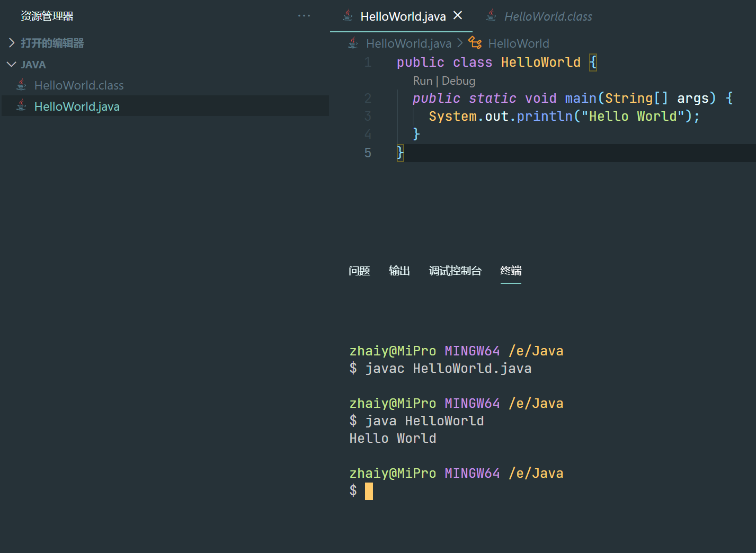The image size is (756, 553).
Task: Click the Run code lens link
Action: tap(423, 81)
